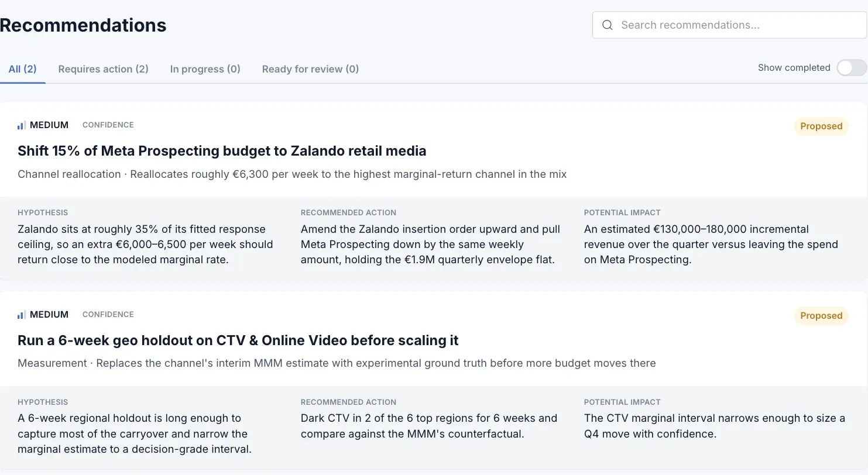Click RECOMMENDED ACTION heading on the Zalando card
Viewport: 868px width, 475px height.
point(348,213)
